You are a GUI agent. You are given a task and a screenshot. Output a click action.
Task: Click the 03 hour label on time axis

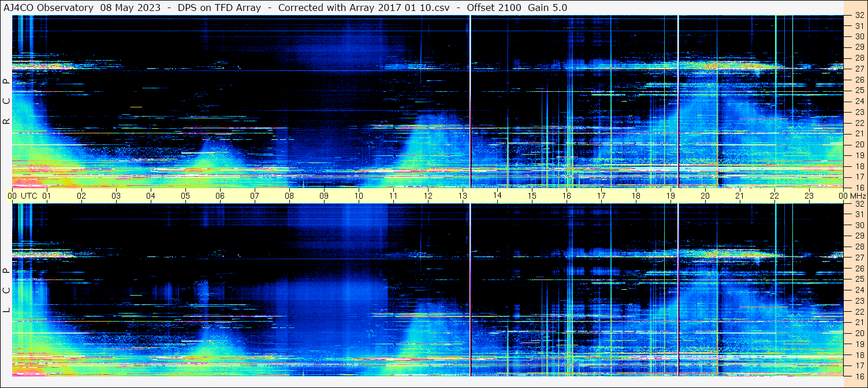[116, 196]
